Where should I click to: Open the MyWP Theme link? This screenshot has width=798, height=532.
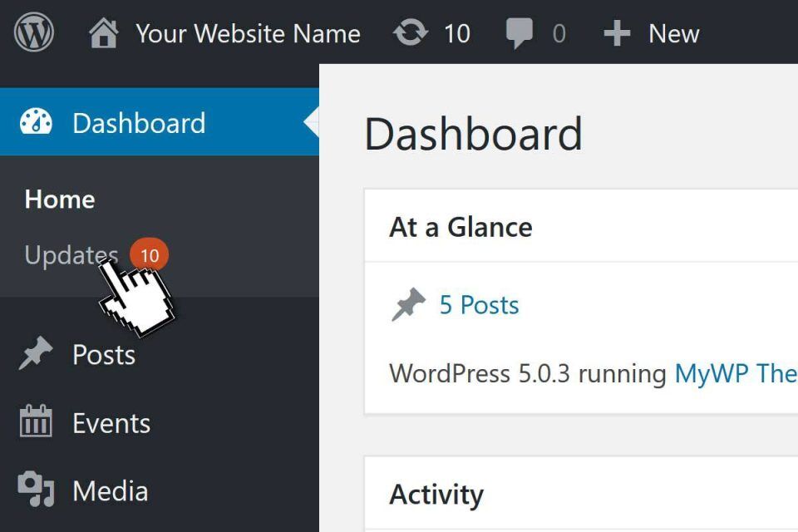click(x=735, y=373)
